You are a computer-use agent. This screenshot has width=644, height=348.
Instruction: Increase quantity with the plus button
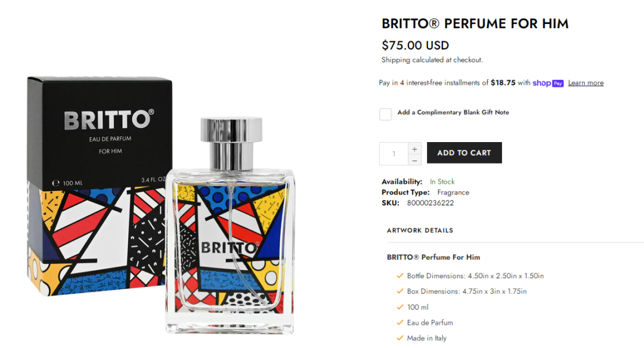414,149
